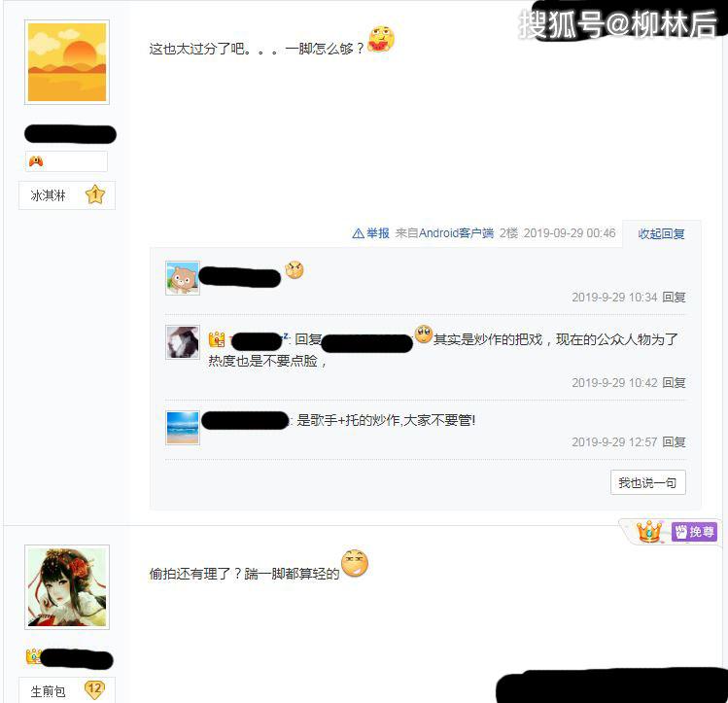Click the angry emoji in first reply
This screenshot has width=728, height=703.
click(295, 269)
